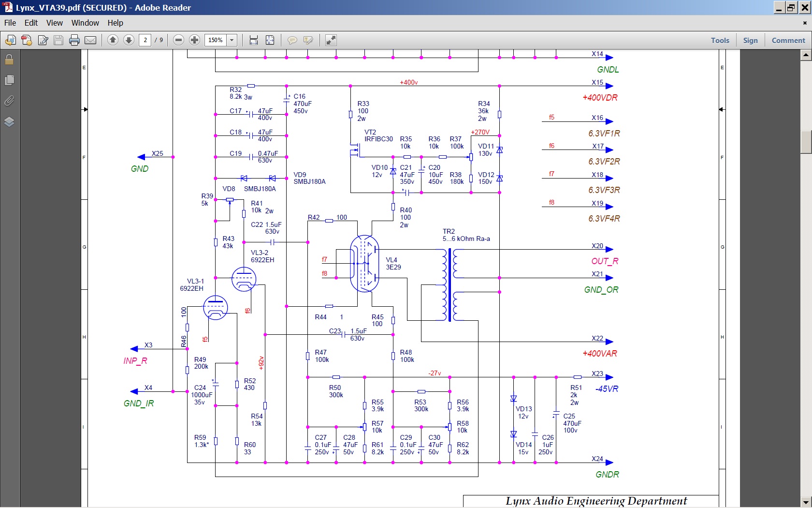Zoom in using the plus icon
Viewport: 812px width, 508px height.
click(194, 40)
